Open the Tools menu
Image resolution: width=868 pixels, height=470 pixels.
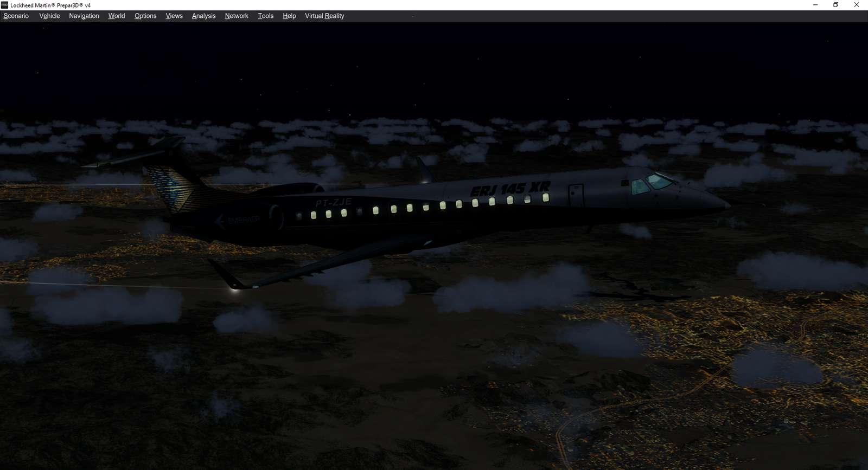[266, 16]
